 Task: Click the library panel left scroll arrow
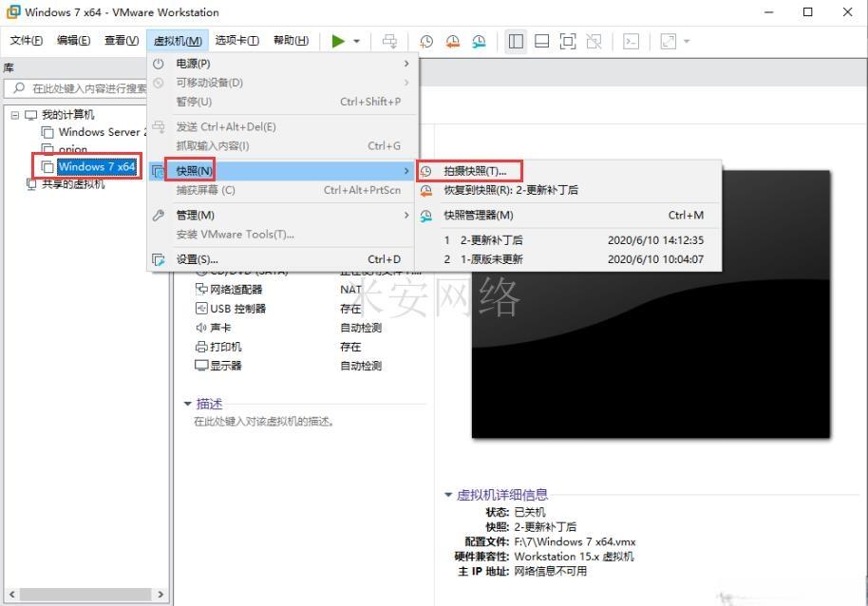coord(11,595)
